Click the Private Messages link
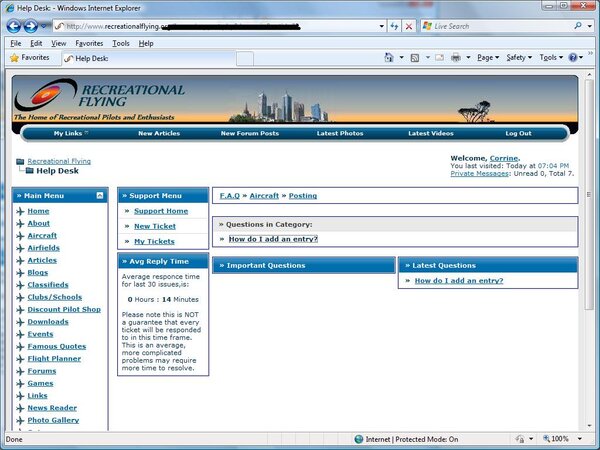 480,173
